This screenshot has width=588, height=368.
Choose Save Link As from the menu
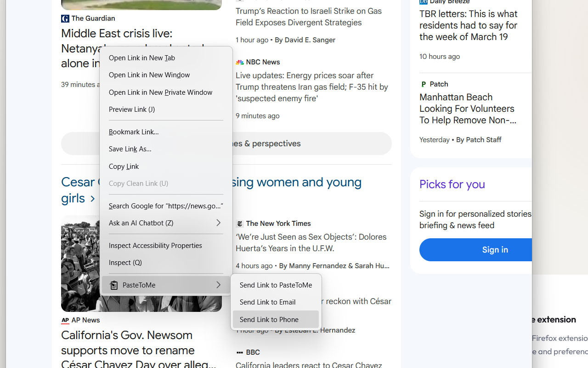pos(130,149)
